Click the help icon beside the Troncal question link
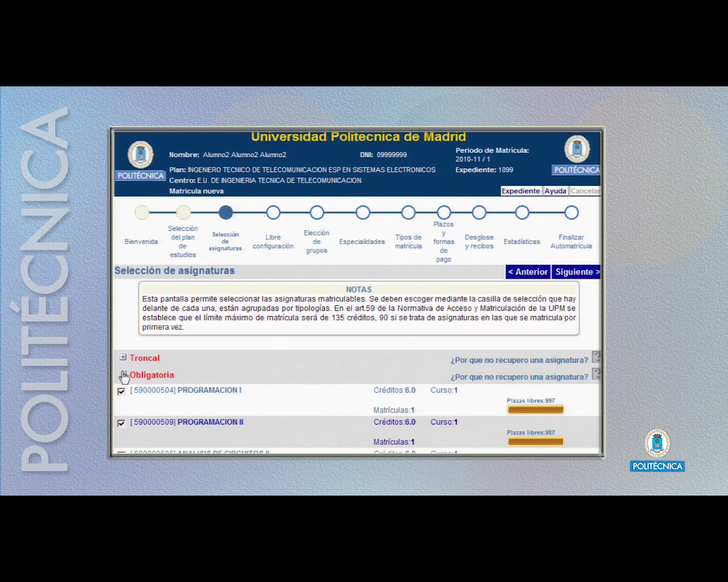 tap(596, 357)
